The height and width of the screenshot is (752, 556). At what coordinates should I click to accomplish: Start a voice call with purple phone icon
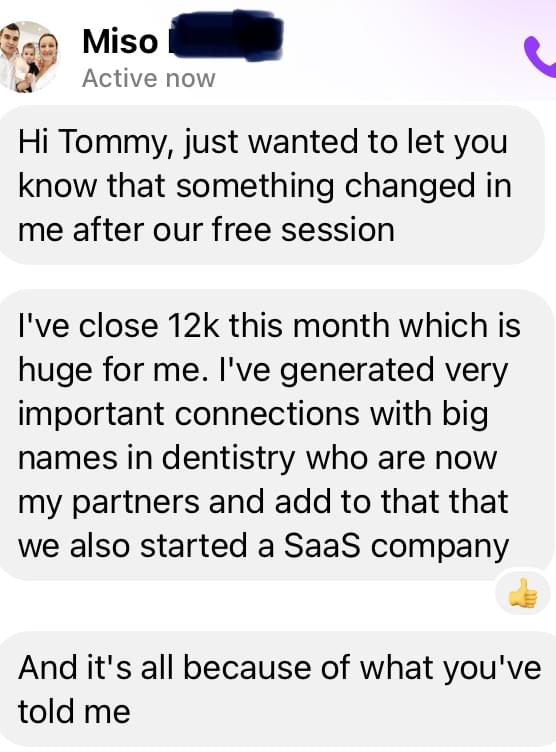coord(540,56)
